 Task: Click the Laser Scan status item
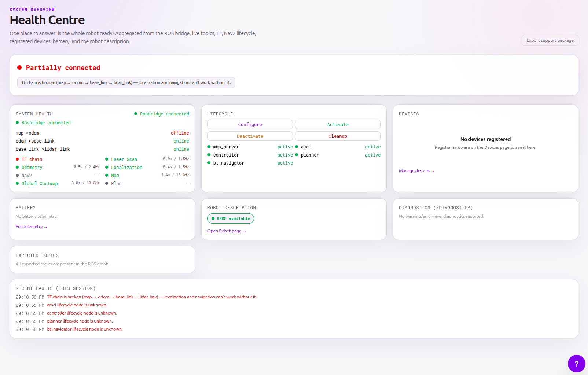point(147,159)
